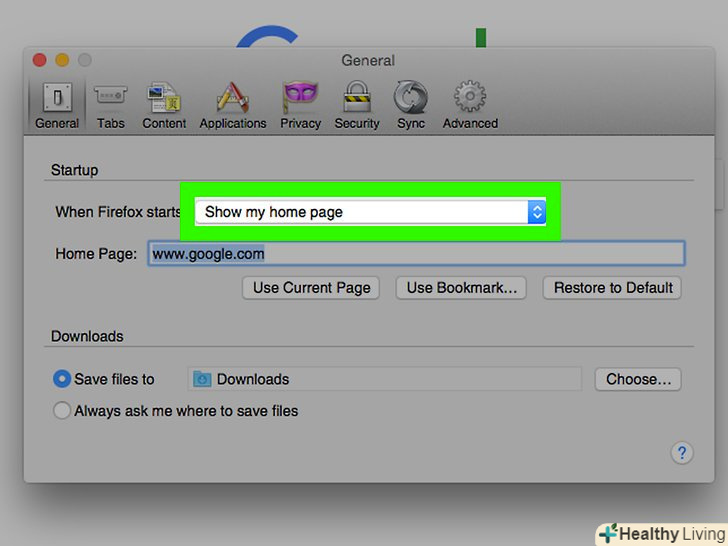Click the Downloads folder icon
This screenshot has height=546, width=728.
pos(202,379)
